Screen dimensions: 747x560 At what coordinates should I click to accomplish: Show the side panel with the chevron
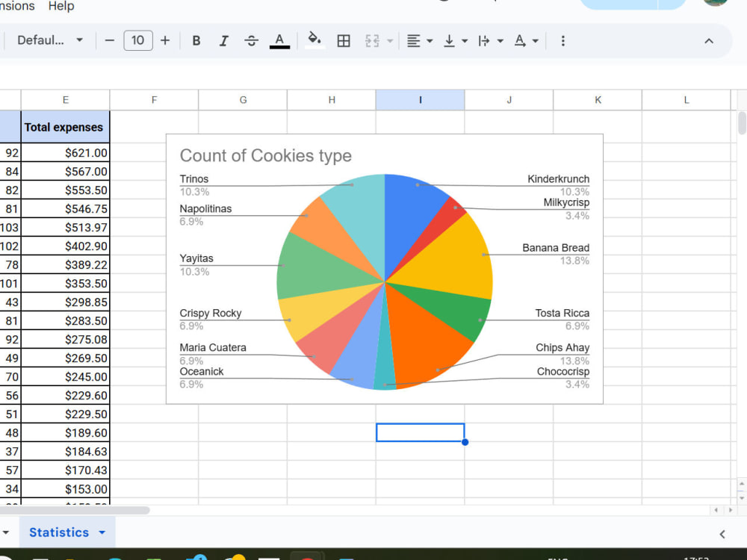click(x=722, y=535)
